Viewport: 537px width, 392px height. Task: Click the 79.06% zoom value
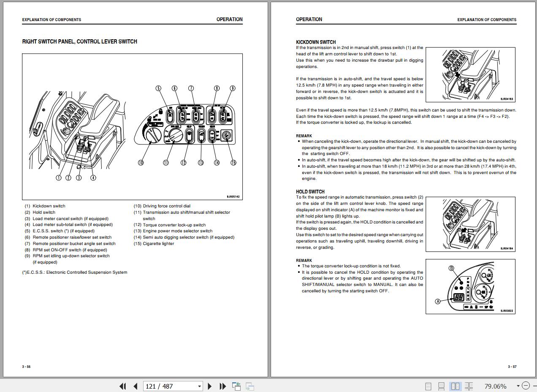495,386
